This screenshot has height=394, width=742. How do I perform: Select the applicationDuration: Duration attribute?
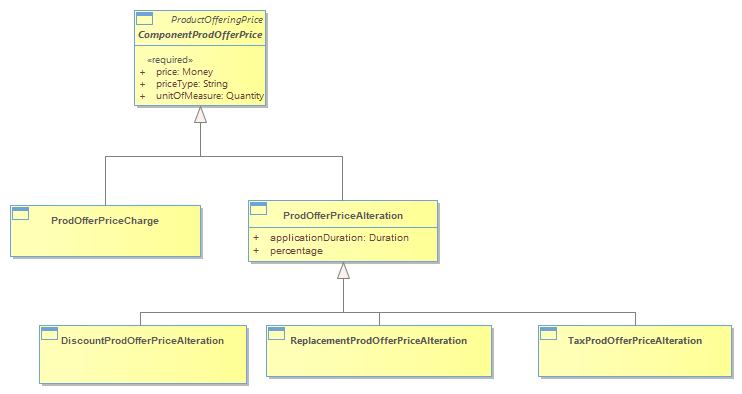click(x=339, y=237)
